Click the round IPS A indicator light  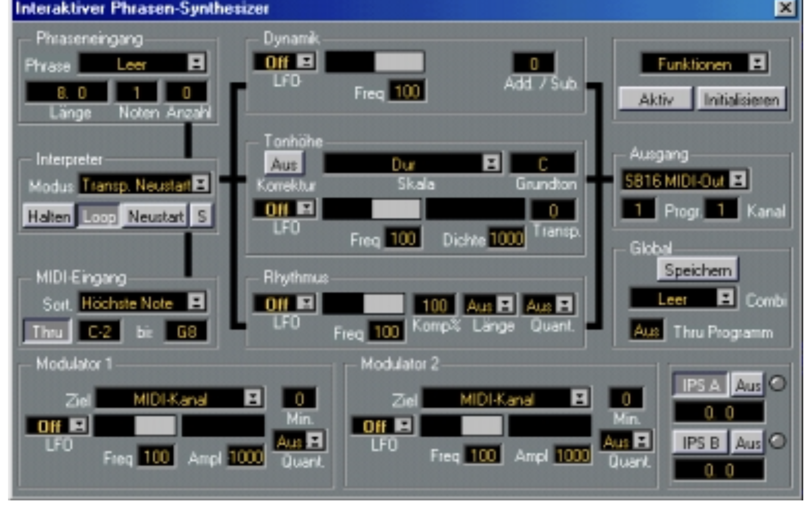point(777,383)
